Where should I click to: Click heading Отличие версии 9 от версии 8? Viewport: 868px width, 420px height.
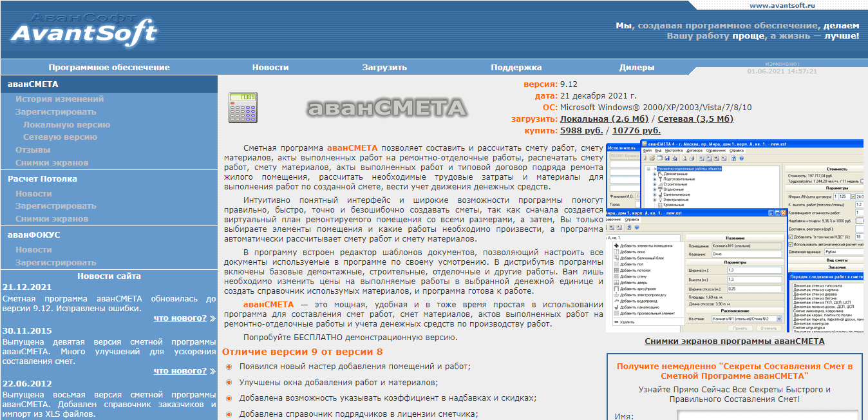tap(303, 352)
